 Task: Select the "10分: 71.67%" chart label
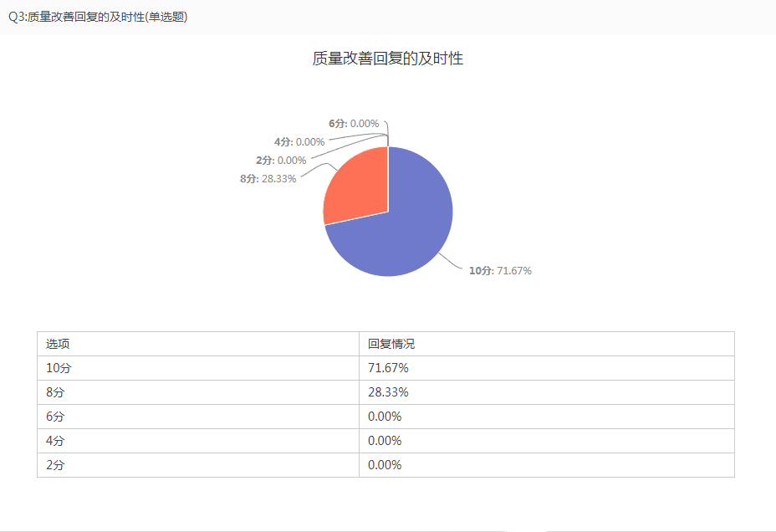pos(500,271)
